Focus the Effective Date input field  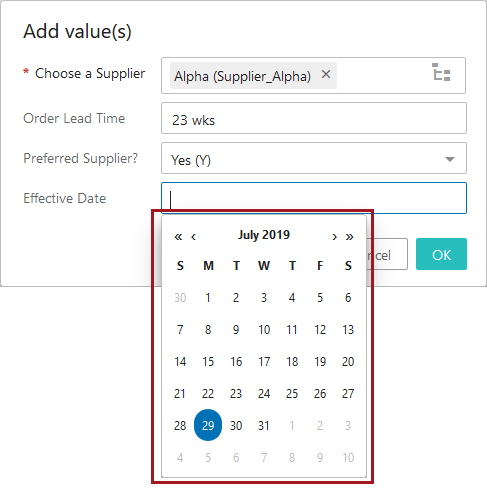pyautogui.click(x=314, y=198)
